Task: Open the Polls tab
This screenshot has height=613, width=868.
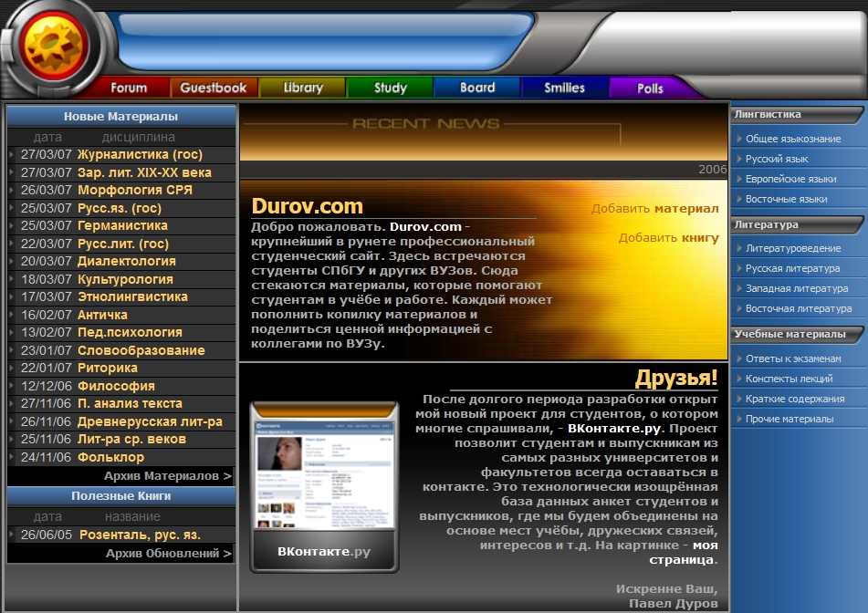Action: point(650,88)
